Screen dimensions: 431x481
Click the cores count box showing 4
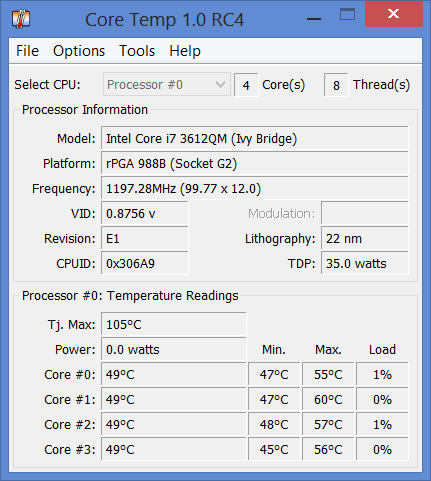tap(246, 85)
